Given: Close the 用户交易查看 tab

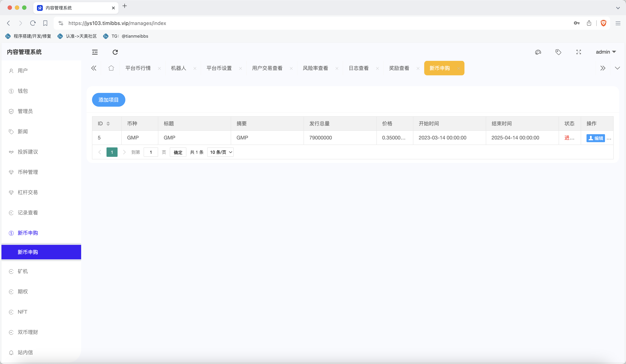Looking at the screenshot, I should tap(291, 68).
